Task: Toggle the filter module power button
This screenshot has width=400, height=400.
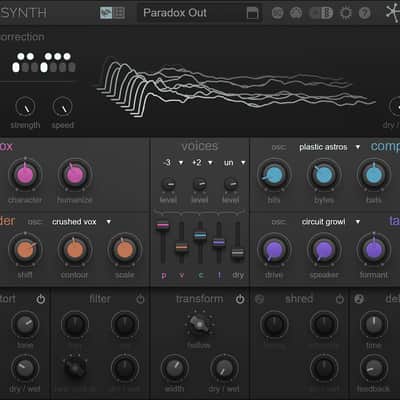Action: coord(140,299)
